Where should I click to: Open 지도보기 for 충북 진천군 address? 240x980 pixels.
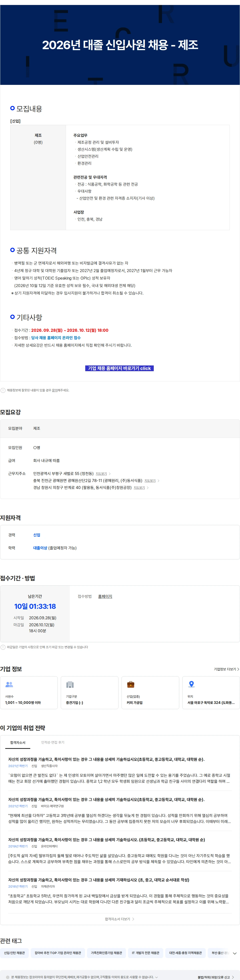point(150,481)
